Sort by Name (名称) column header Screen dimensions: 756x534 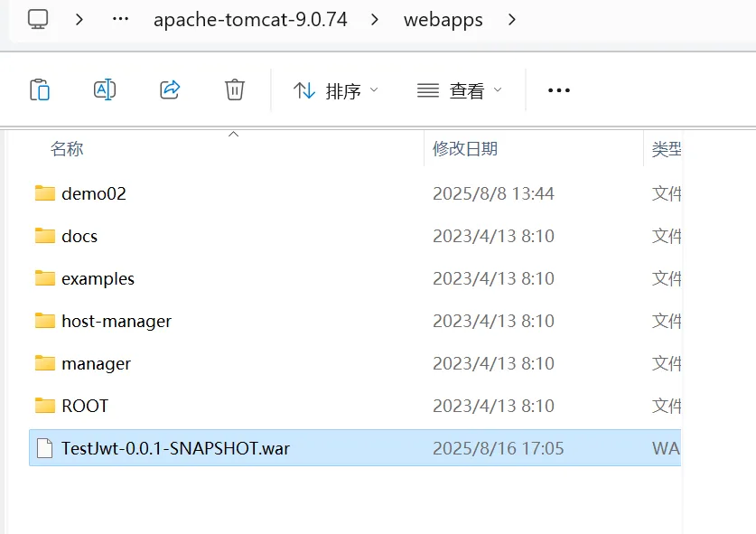click(x=68, y=149)
